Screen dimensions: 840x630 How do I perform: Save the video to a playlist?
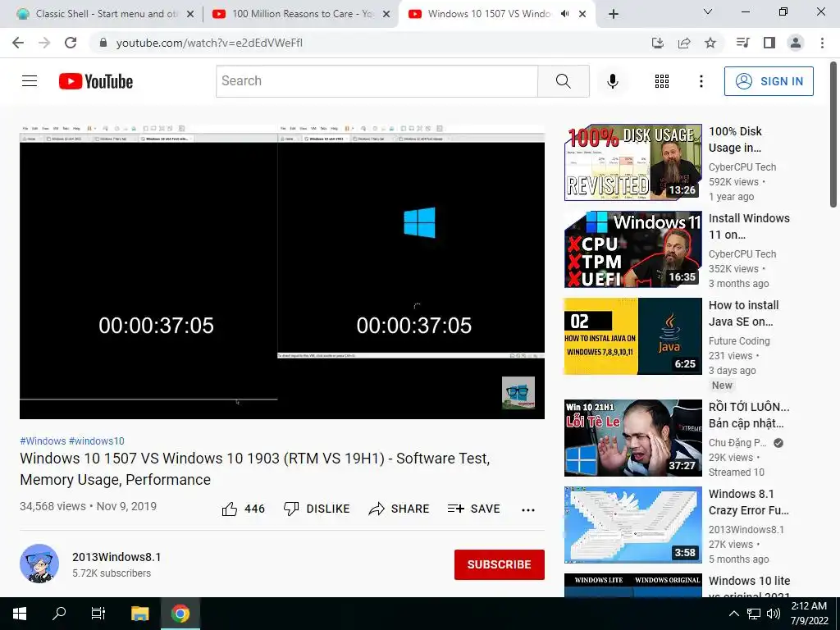(x=474, y=509)
